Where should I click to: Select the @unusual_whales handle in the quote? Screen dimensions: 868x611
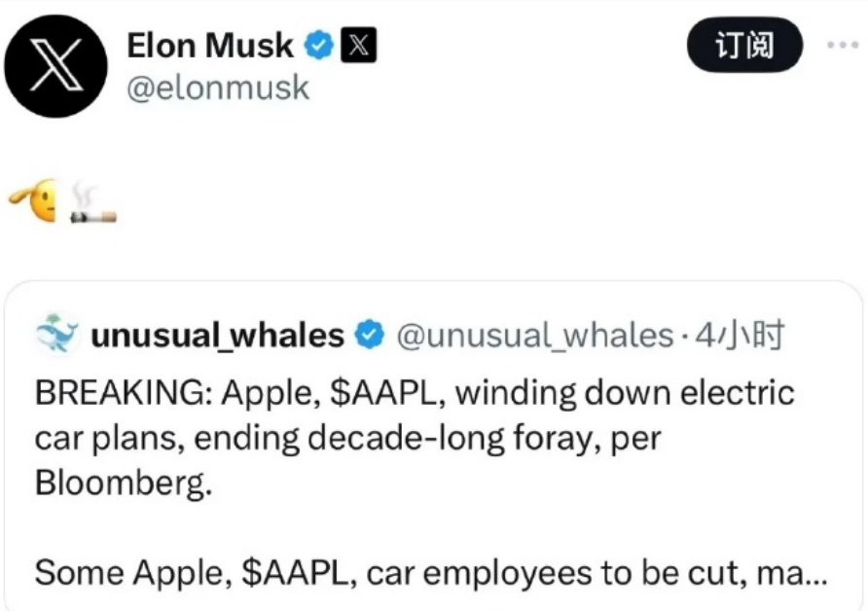tap(536, 336)
